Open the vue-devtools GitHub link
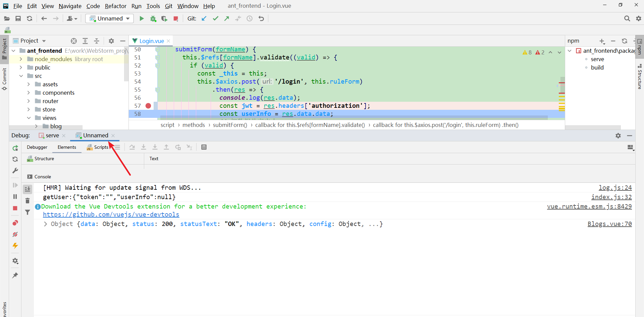Image resolution: width=644 pixels, height=317 pixels. pyautogui.click(x=111, y=214)
